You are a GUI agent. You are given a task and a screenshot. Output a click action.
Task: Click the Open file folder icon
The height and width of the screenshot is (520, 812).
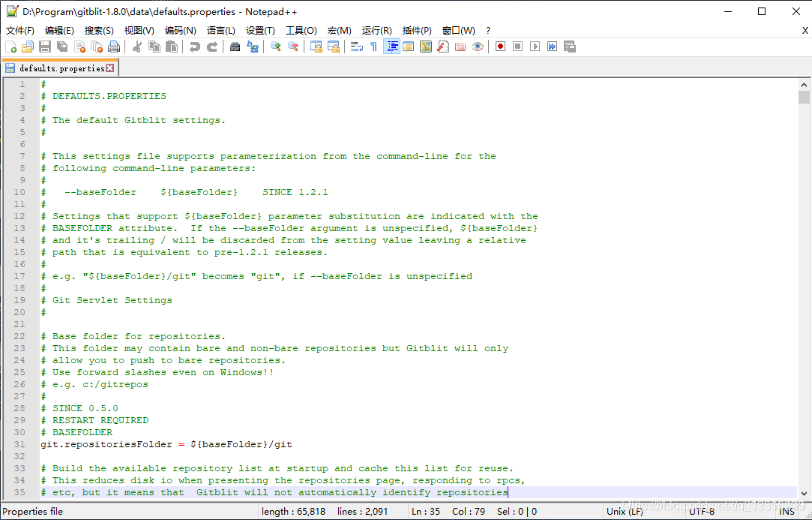tap(28, 47)
